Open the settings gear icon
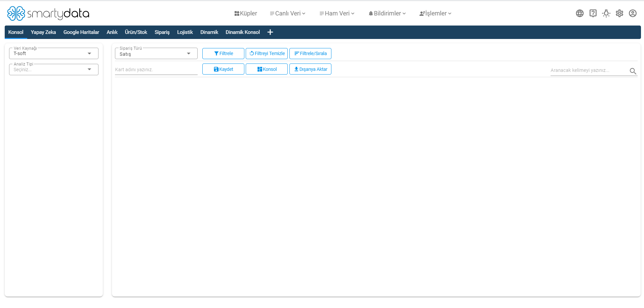This screenshot has height=308, width=644. (619, 13)
